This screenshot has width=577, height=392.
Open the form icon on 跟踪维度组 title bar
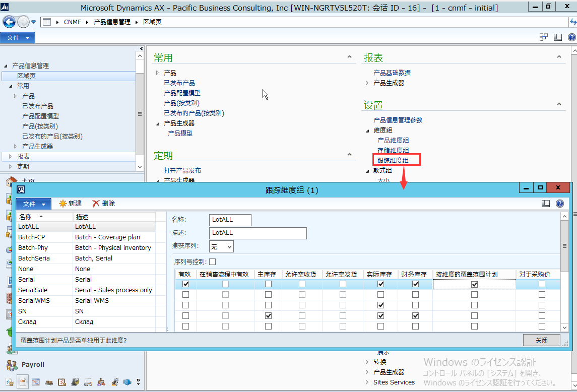(21, 189)
